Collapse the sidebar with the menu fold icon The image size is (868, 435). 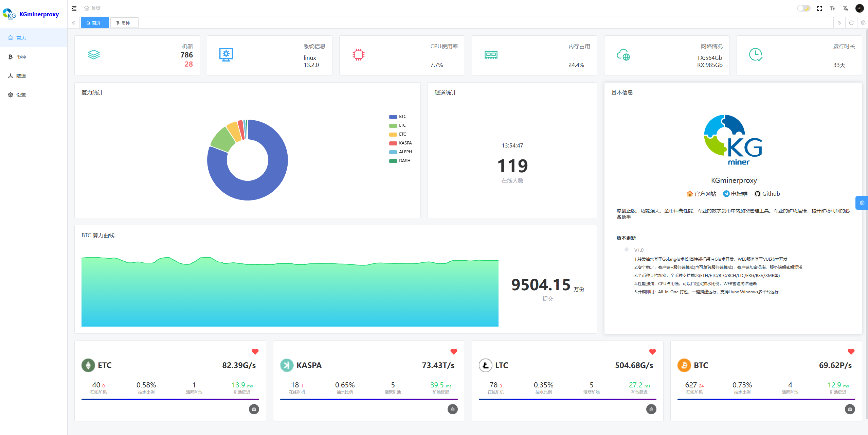pyautogui.click(x=74, y=8)
